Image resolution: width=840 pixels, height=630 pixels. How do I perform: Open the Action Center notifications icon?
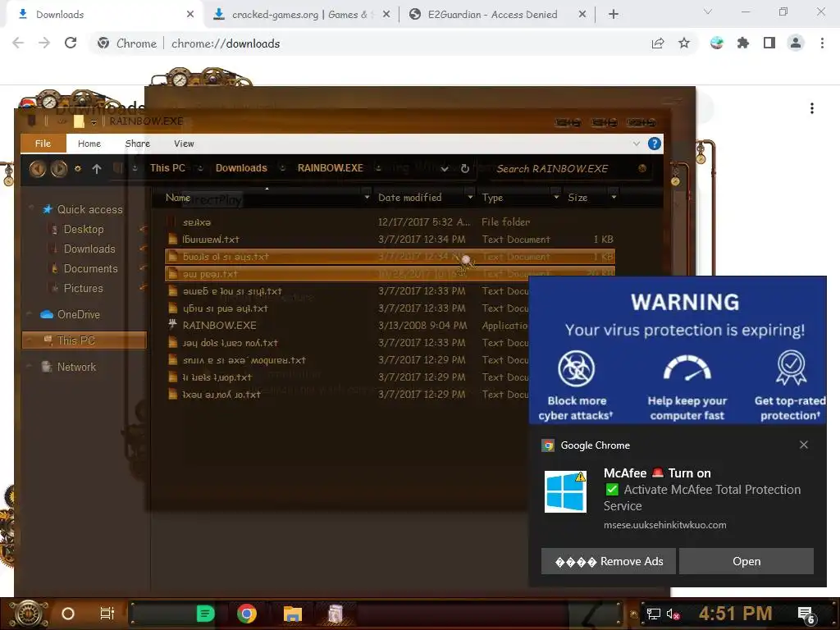[x=806, y=615]
